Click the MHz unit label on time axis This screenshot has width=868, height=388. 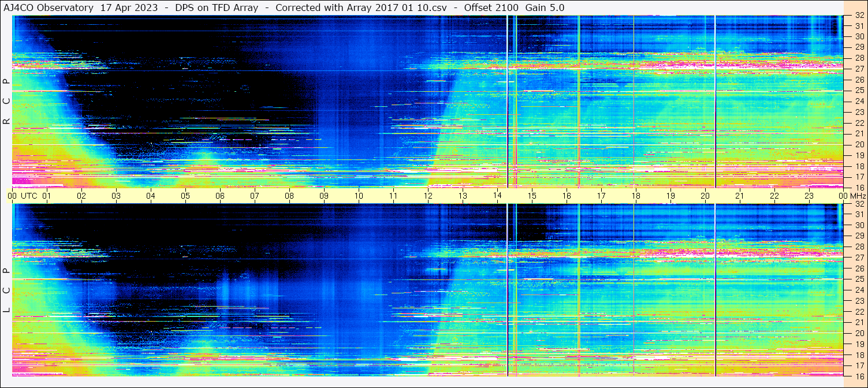(x=857, y=196)
